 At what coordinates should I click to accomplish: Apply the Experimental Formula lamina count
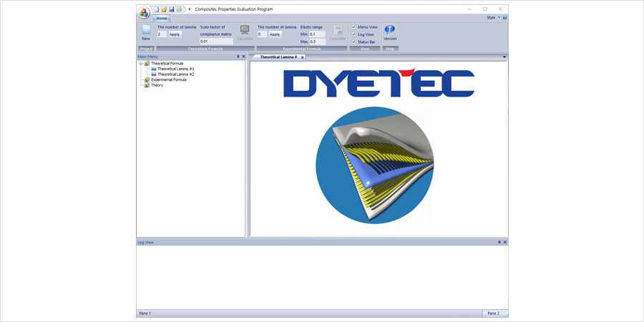[x=275, y=34]
